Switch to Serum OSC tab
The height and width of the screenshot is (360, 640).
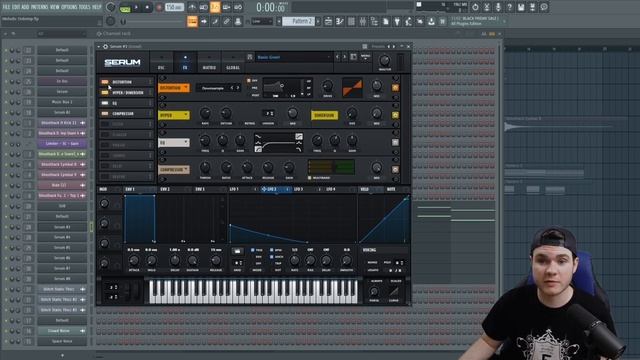[x=161, y=62]
